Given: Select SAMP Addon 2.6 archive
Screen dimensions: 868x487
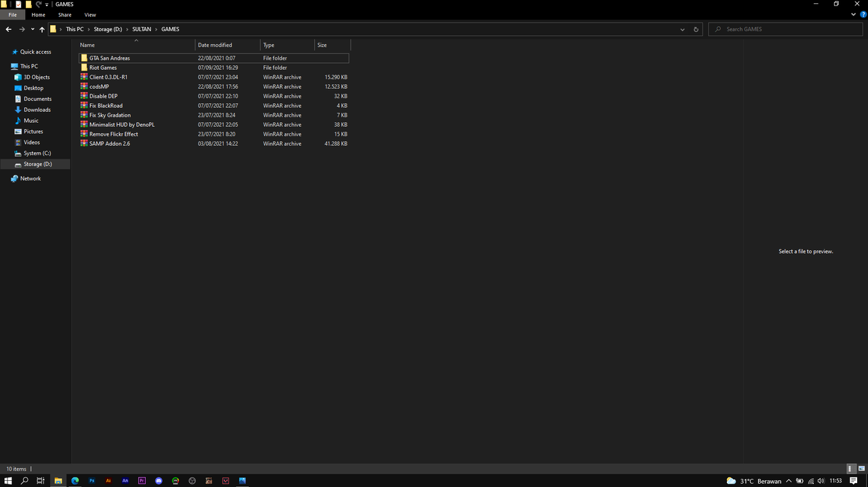Looking at the screenshot, I should pyautogui.click(x=214, y=144).
